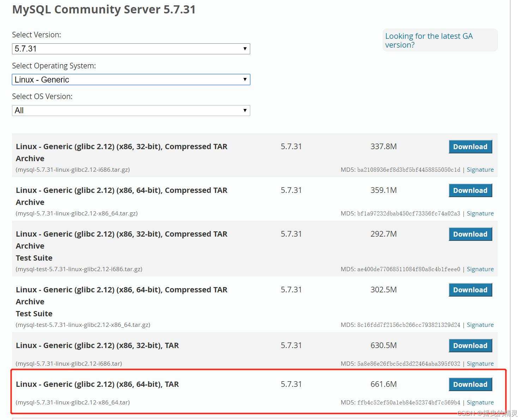Click the 'Select OS Version:' label

coord(42,97)
